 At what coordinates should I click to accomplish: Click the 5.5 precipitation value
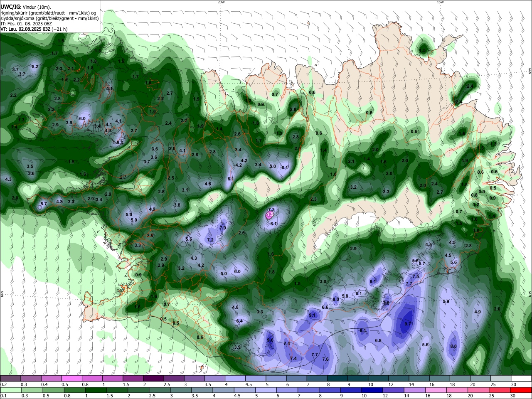pyautogui.click(x=189, y=239)
